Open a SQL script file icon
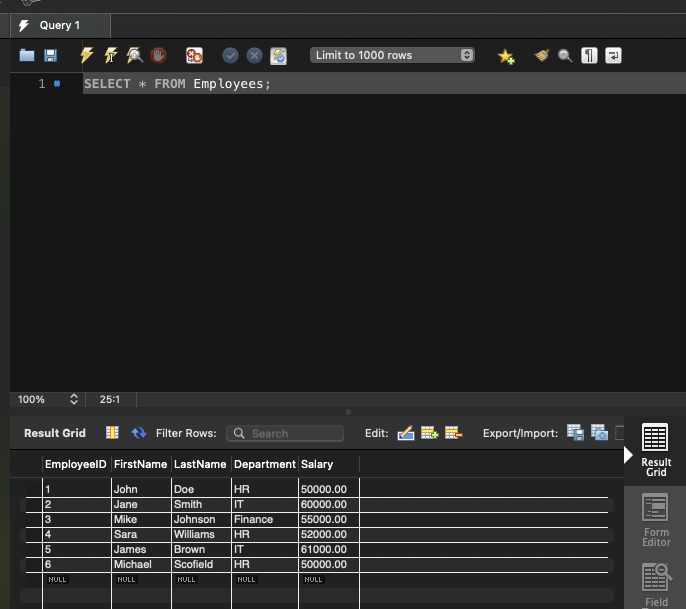Image resolution: width=686 pixels, height=609 pixels. click(27, 56)
